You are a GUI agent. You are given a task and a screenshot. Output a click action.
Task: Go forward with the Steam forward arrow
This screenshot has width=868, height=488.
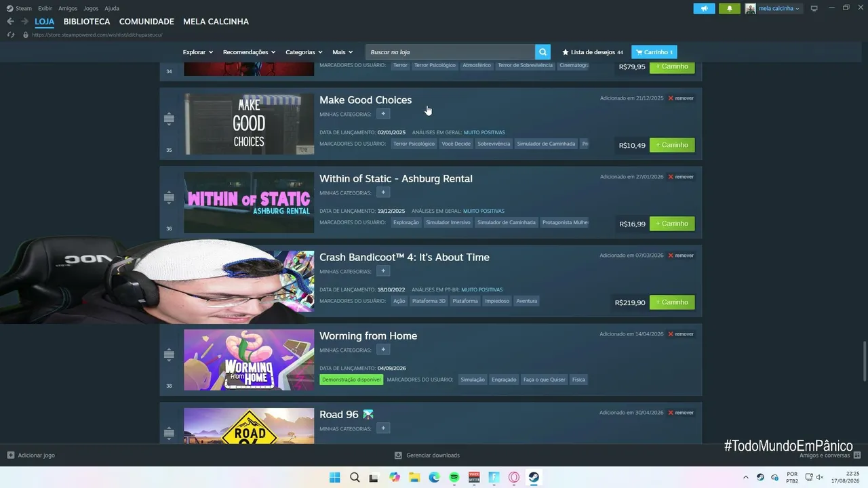click(x=24, y=22)
